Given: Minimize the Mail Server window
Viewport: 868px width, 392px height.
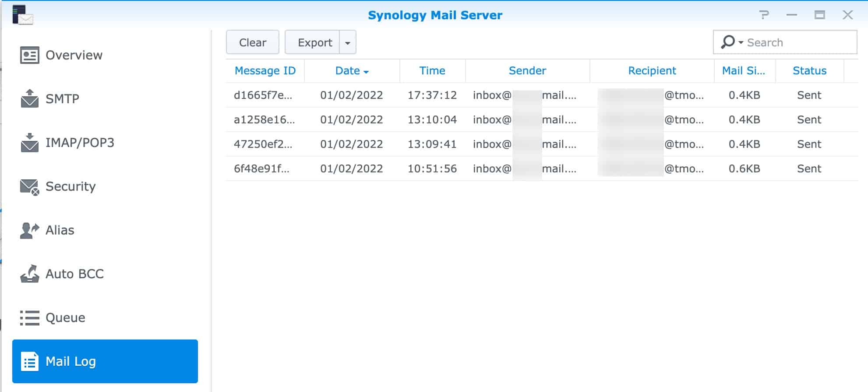Looking at the screenshot, I should tap(791, 15).
